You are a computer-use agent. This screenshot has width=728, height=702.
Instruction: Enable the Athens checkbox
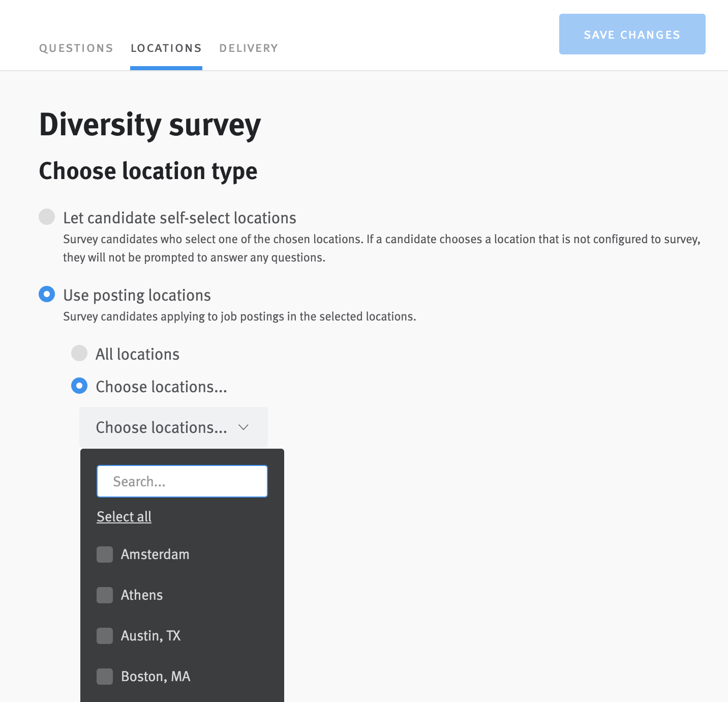tap(104, 595)
